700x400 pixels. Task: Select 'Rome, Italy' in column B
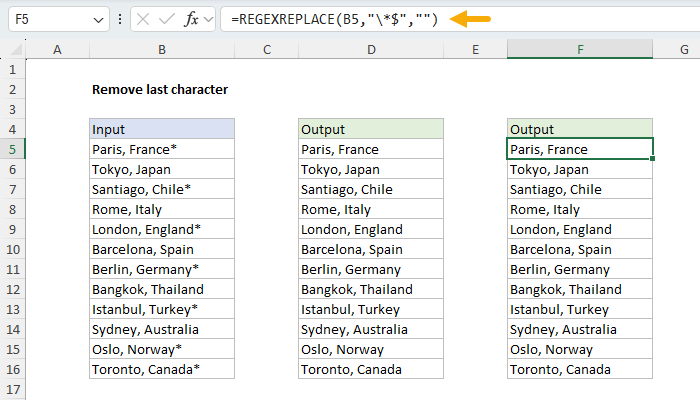162,209
